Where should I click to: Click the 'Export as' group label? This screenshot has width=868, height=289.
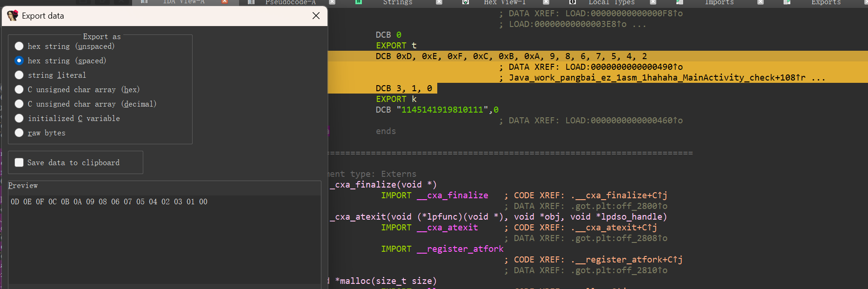point(102,37)
